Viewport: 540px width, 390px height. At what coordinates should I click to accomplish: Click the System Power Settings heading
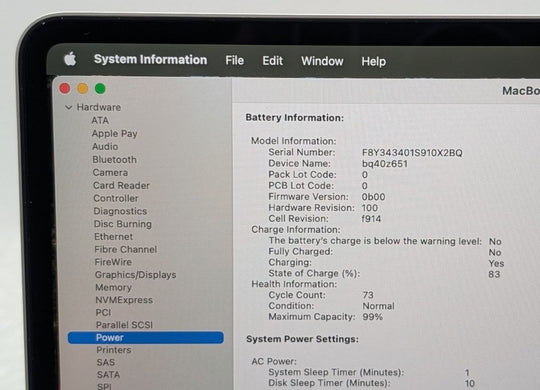pyautogui.click(x=302, y=339)
